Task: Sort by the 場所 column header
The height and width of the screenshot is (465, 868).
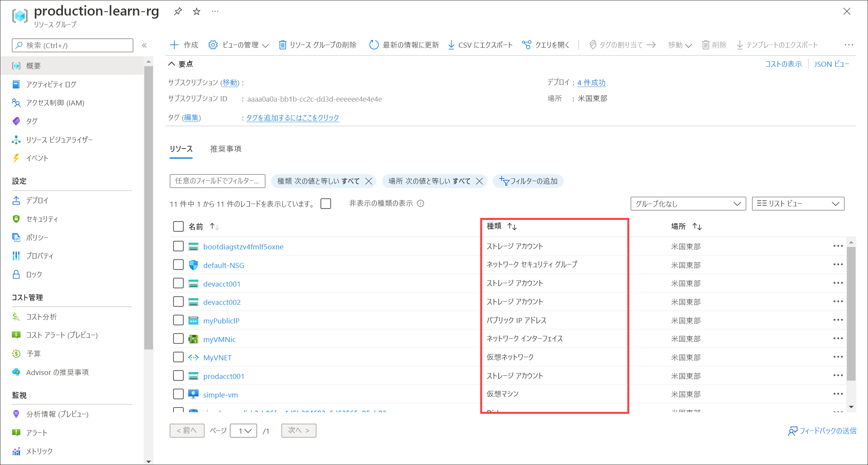Action: coord(686,226)
